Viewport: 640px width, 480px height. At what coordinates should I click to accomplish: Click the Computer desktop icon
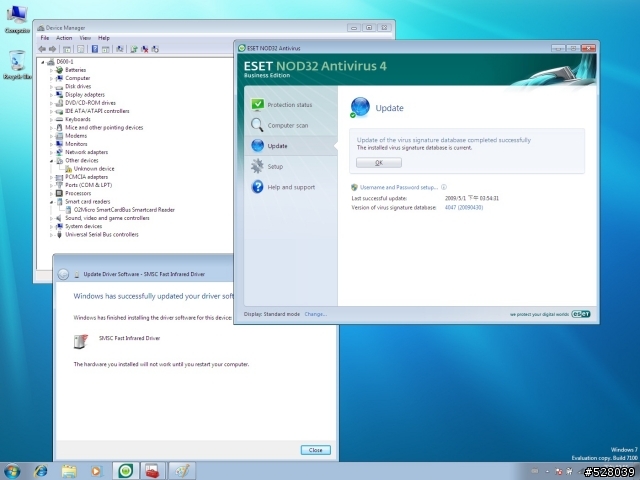(x=17, y=19)
